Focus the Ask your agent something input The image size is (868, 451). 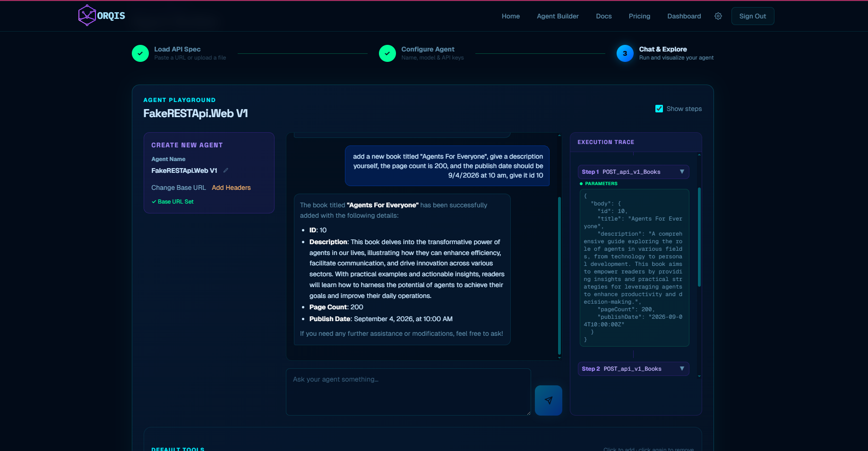tap(408, 391)
